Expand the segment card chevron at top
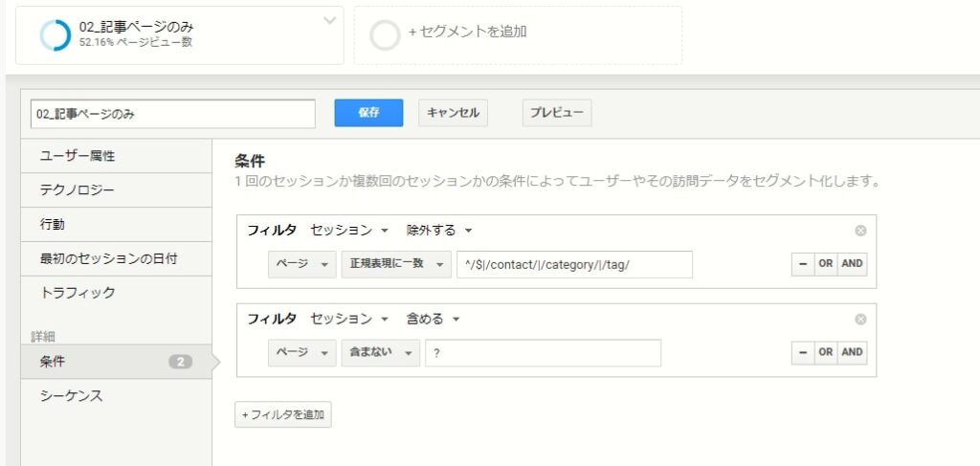 (x=330, y=21)
